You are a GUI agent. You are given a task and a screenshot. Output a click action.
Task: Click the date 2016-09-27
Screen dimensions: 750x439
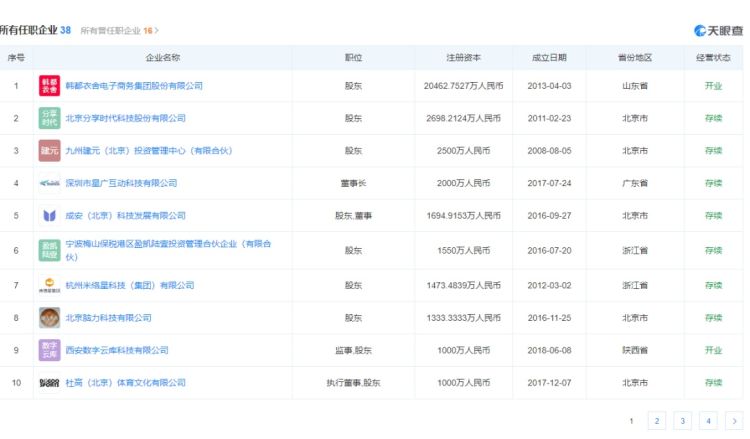click(x=549, y=216)
